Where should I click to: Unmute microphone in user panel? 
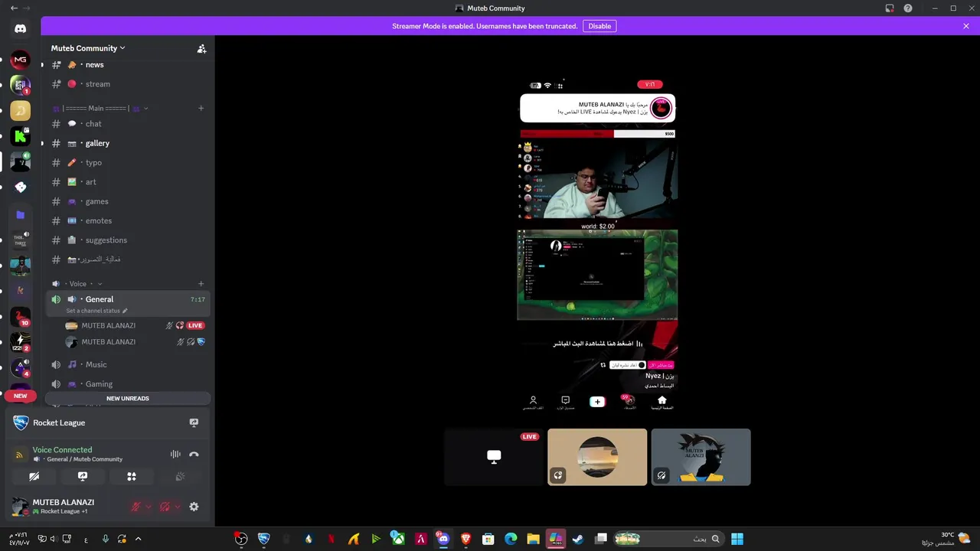(136, 507)
